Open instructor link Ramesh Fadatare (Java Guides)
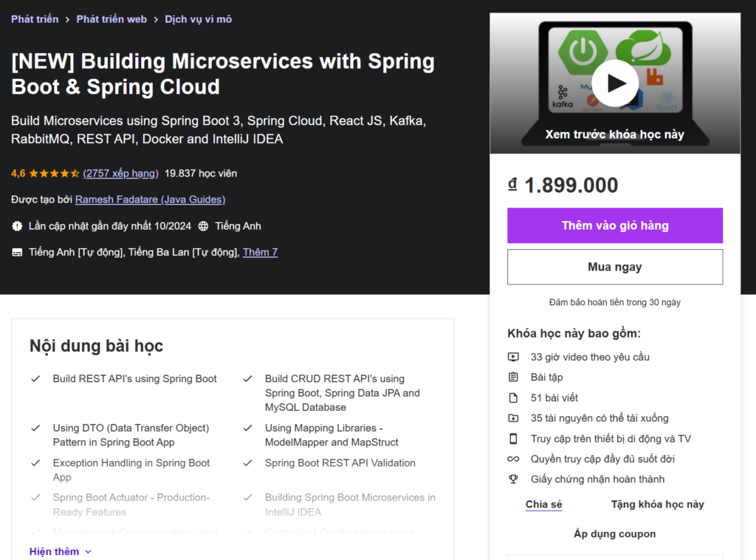This screenshot has width=756, height=560. (x=150, y=199)
